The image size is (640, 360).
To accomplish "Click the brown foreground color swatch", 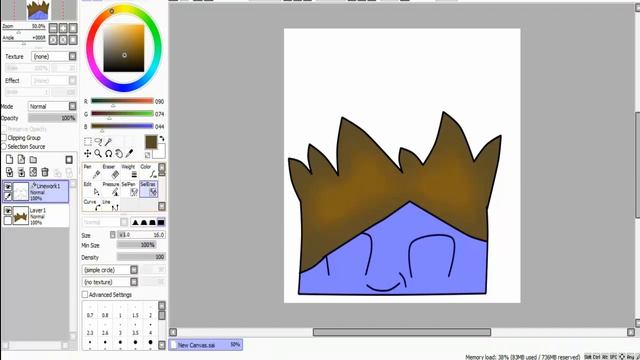I will pyautogui.click(x=151, y=142).
